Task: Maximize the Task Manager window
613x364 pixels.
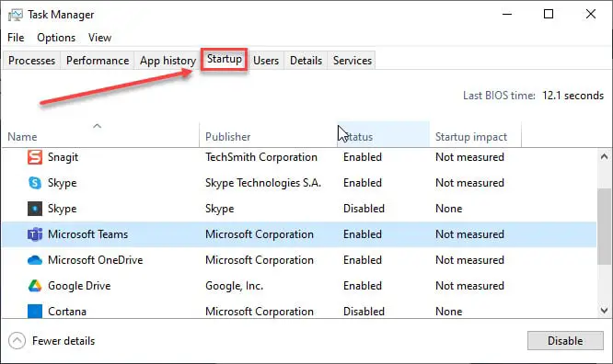Action: [549, 14]
